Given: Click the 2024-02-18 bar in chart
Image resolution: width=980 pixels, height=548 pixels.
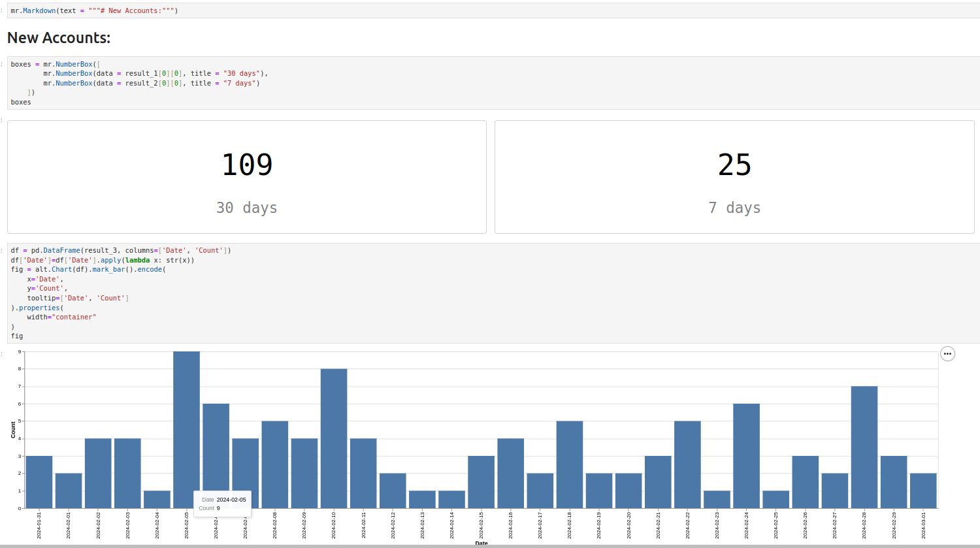Looking at the screenshot, I should (570, 464).
